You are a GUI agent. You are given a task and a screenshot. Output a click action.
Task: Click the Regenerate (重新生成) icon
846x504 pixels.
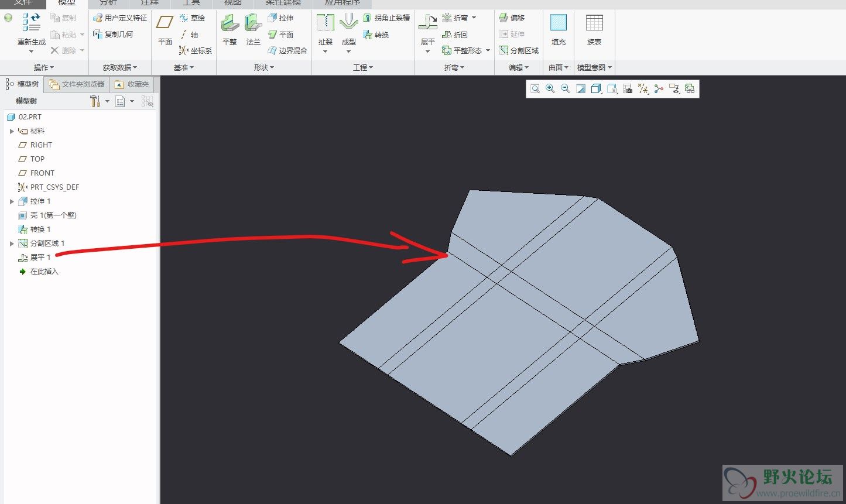coord(32,23)
